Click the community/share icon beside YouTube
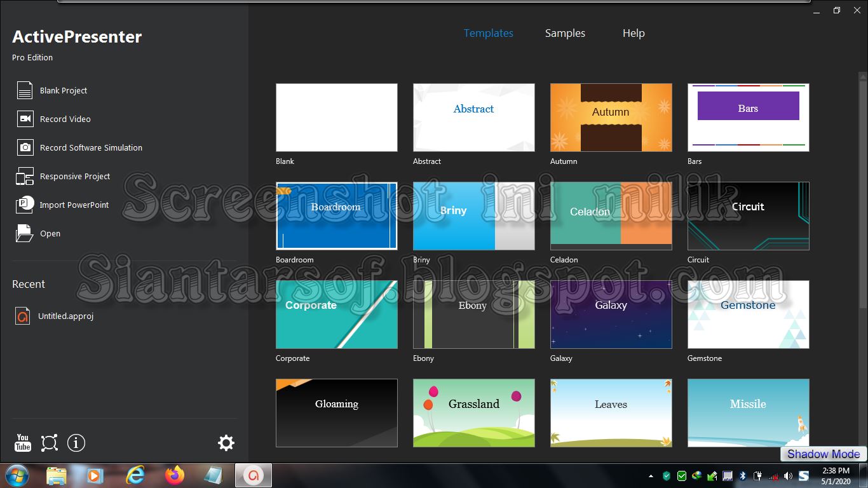Image resolution: width=868 pixels, height=488 pixels. click(49, 443)
